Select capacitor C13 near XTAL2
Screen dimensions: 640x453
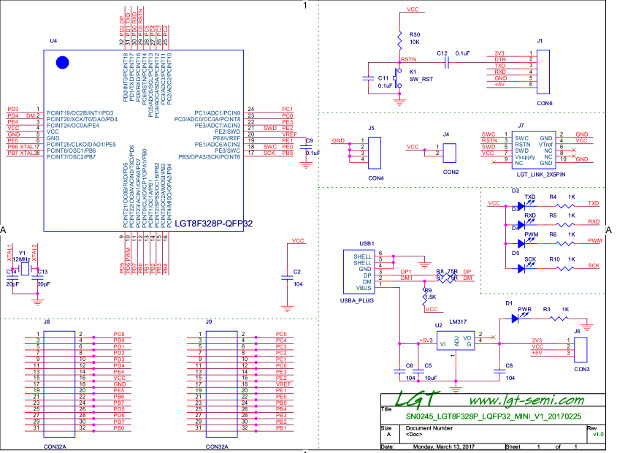(38, 276)
